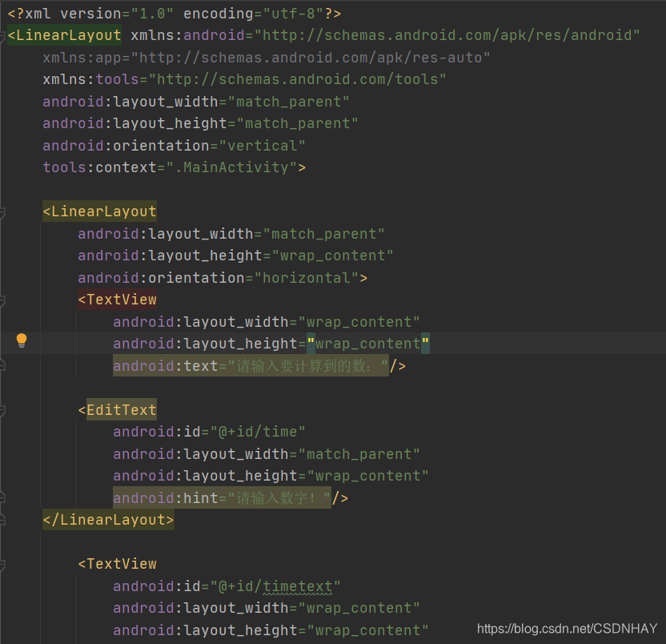Click android:id="@+id/timetext" attribute

(x=227, y=586)
